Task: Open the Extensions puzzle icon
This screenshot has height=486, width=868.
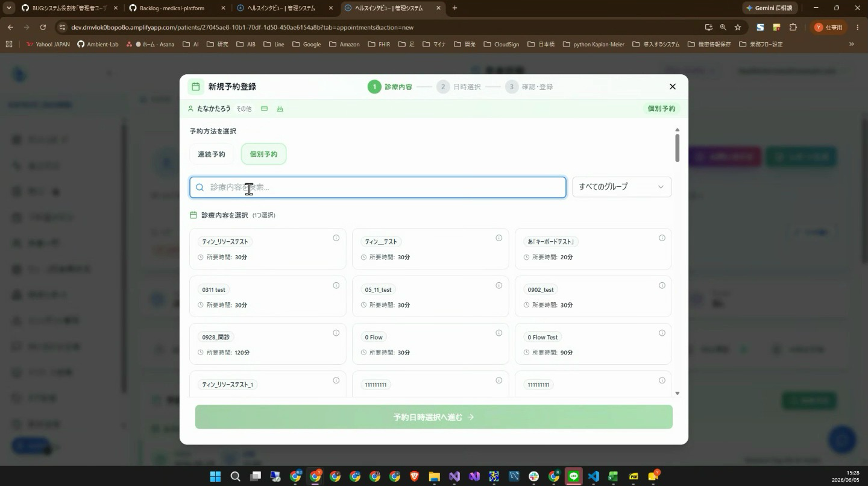Action: pos(793,27)
